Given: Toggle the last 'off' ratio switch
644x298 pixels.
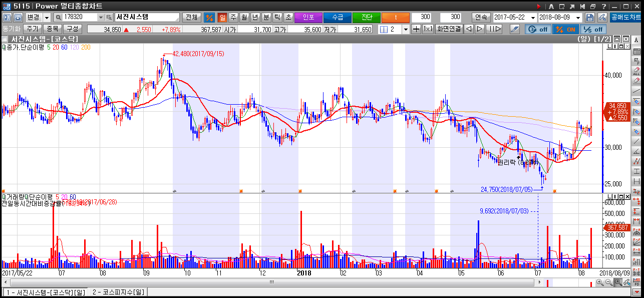Looking at the screenshot, I should point(592,29).
